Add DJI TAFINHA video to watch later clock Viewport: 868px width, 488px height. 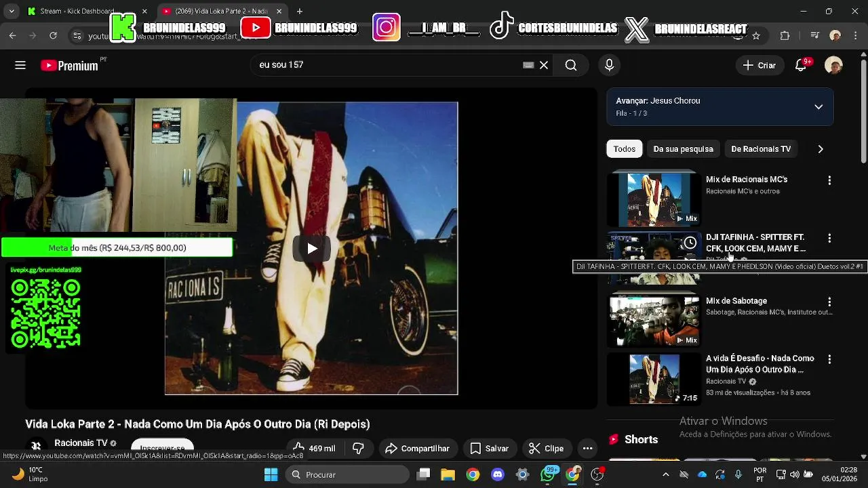tap(690, 243)
